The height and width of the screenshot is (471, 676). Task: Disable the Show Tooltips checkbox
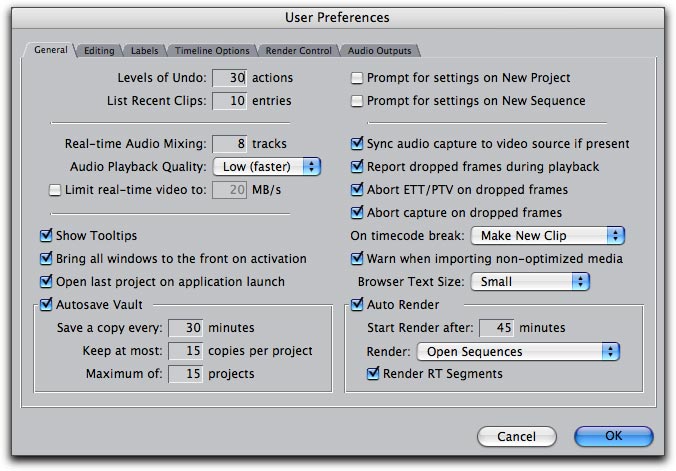click(46, 236)
